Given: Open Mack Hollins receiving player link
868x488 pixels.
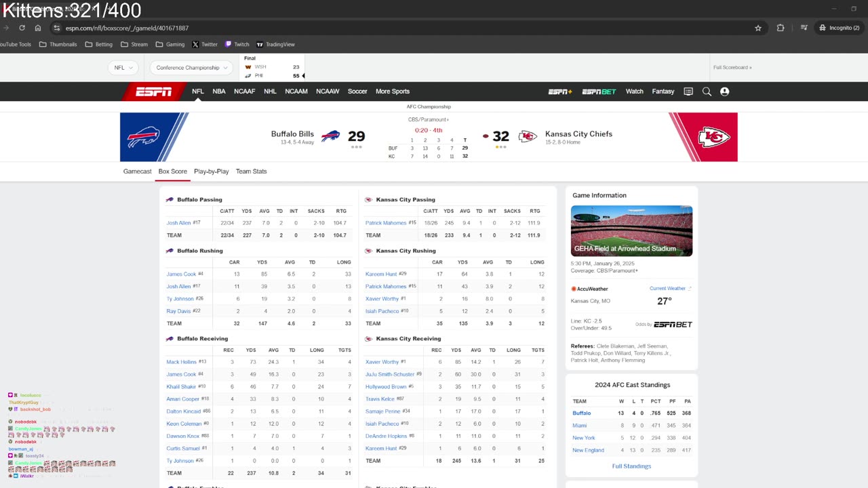Looking at the screenshot, I should [x=181, y=362].
